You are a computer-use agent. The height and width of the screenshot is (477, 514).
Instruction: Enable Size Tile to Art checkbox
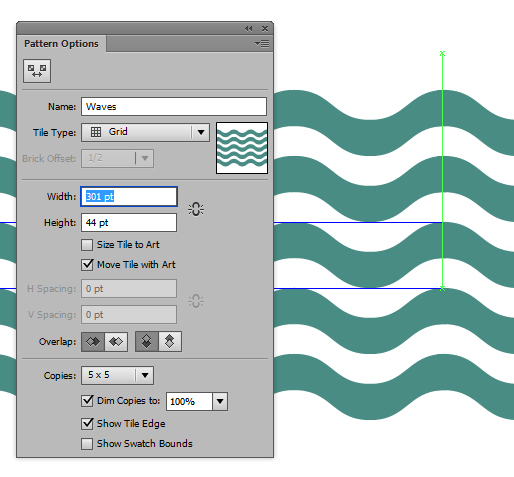87,245
